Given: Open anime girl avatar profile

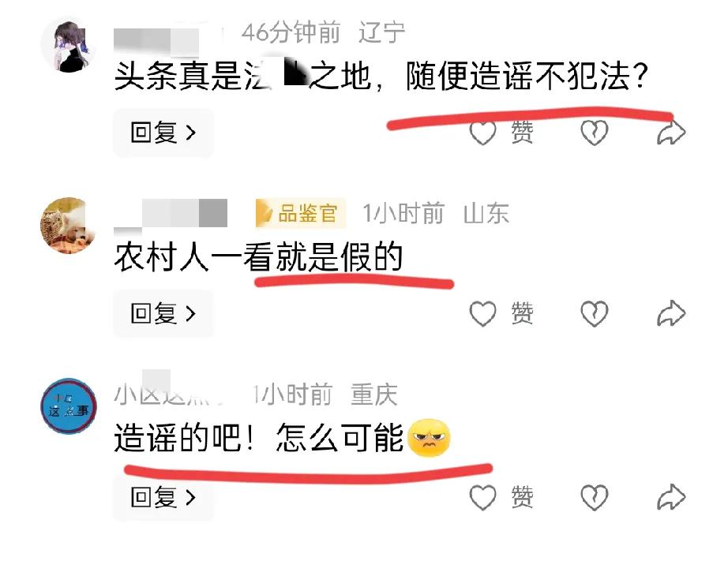Looking at the screenshot, I should [69, 46].
